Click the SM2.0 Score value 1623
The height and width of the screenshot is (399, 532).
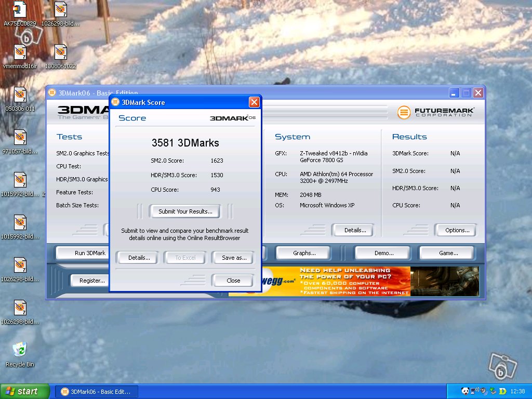click(x=217, y=161)
